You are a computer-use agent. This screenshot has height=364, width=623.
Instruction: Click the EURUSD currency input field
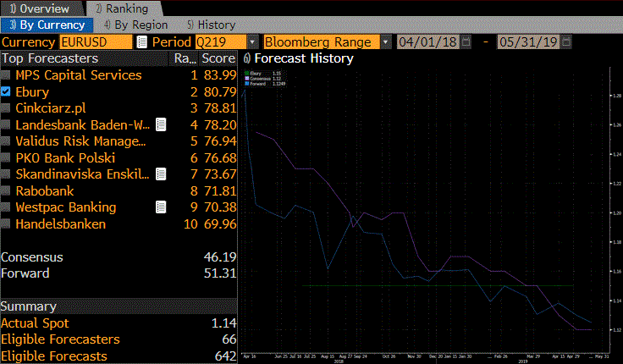pos(96,42)
